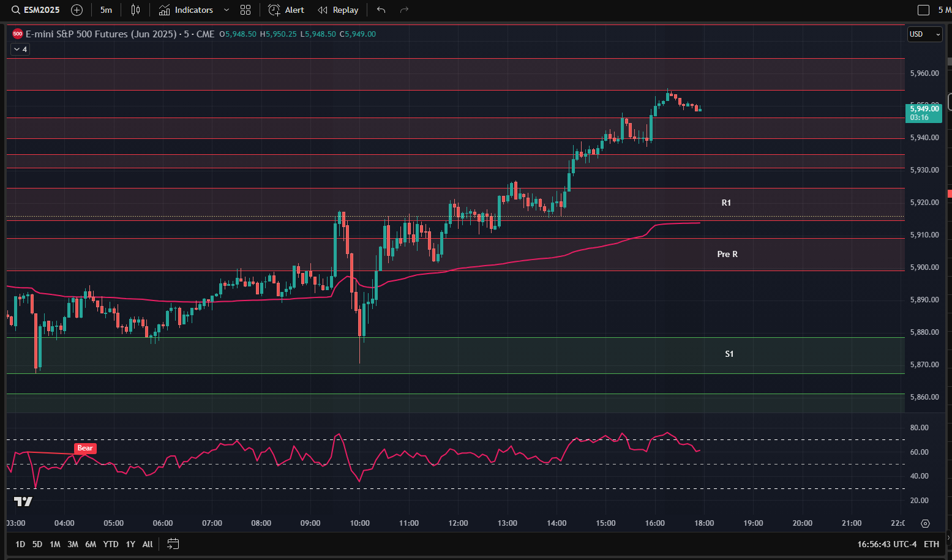Open indicator templates grid icon
This screenshot has width=952, height=560.
[245, 10]
